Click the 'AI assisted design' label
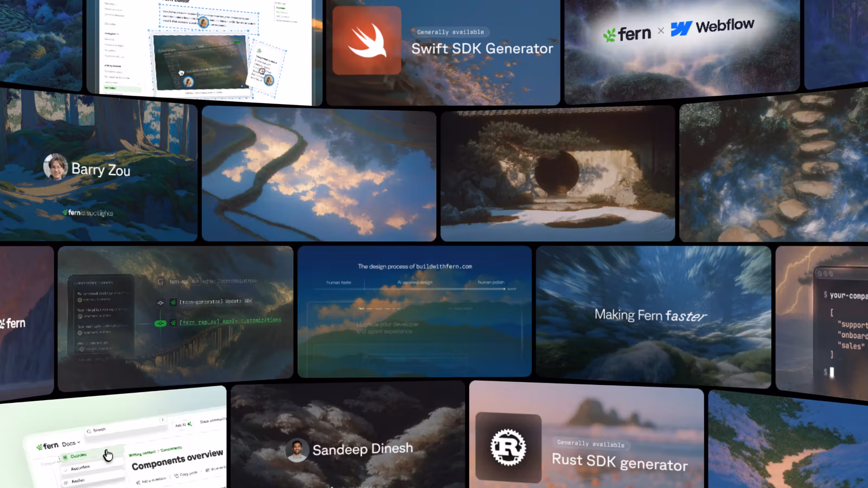 click(415, 282)
